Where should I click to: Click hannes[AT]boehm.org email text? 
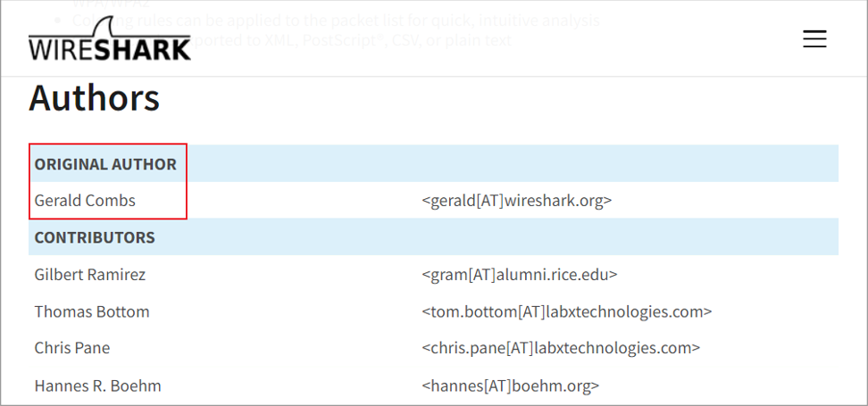511,385
